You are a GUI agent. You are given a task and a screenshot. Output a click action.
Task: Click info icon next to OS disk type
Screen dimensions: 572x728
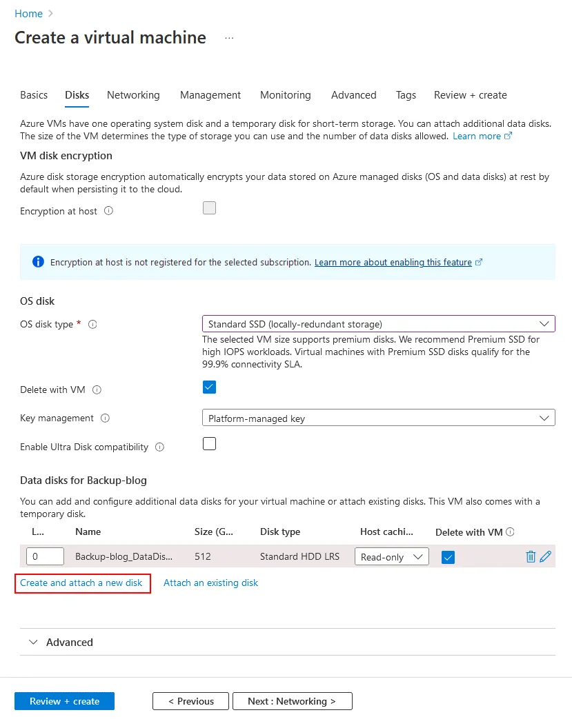point(92,324)
